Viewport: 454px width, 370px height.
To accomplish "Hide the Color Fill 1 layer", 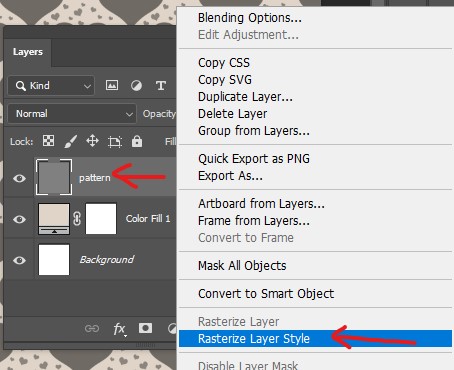I will click(x=19, y=219).
